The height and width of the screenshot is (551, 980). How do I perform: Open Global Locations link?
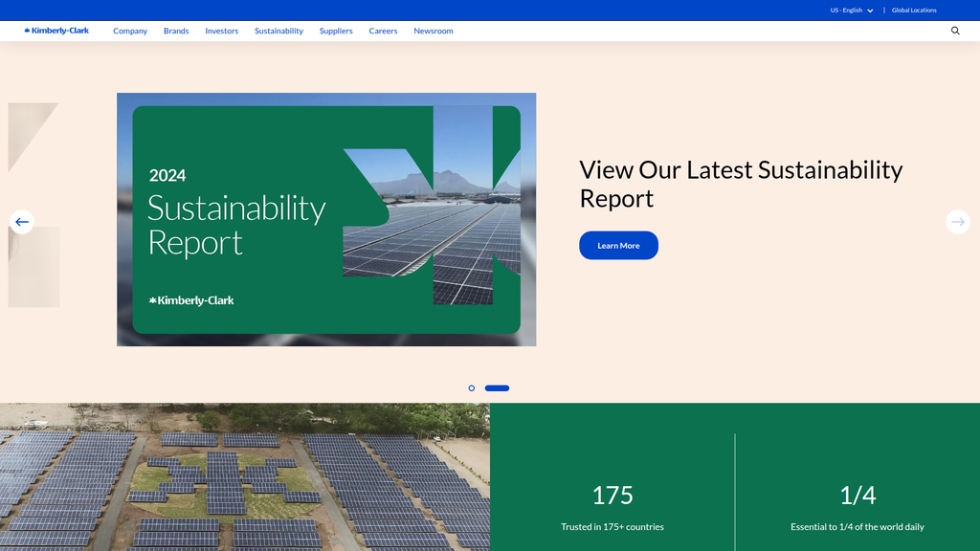pos(914,10)
